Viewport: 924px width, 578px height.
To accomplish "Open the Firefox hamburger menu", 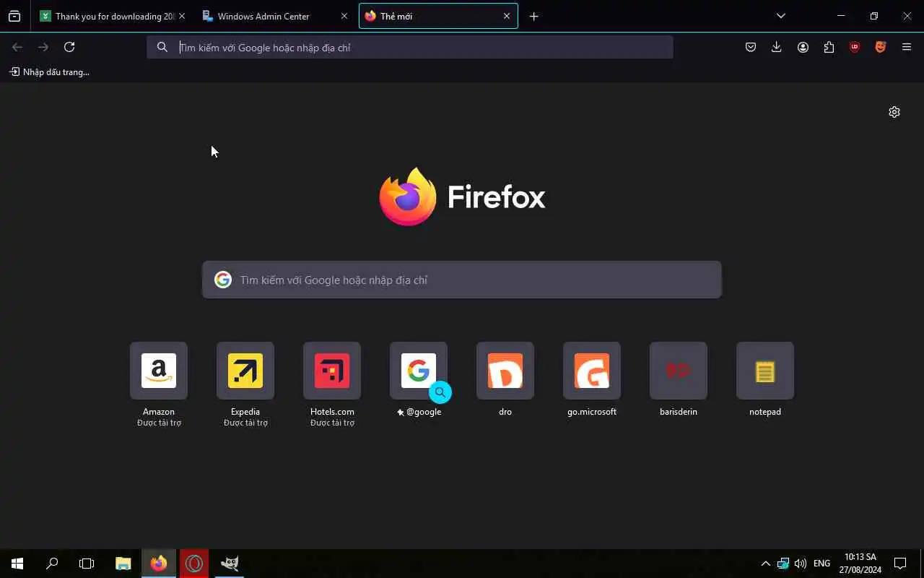I will tap(907, 47).
